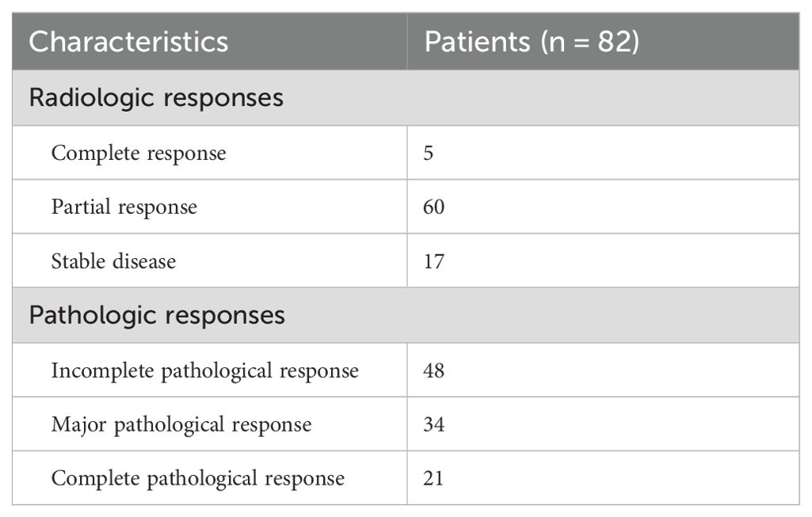The width and height of the screenshot is (812, 517).
Task: Select the Incomplete pathological response label
Action: pyautogui.click(x=205, y=371)
